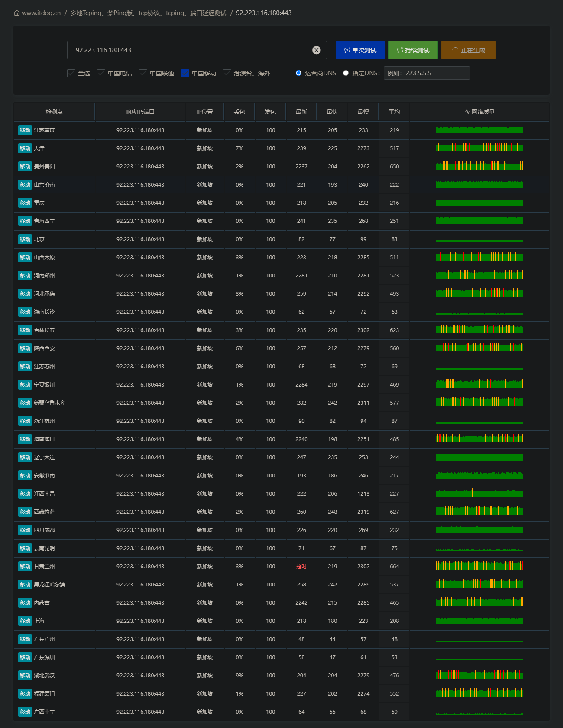Clear the address field with the X icon
This screenshot has width=563, height=728.
(x=317, y=50)
